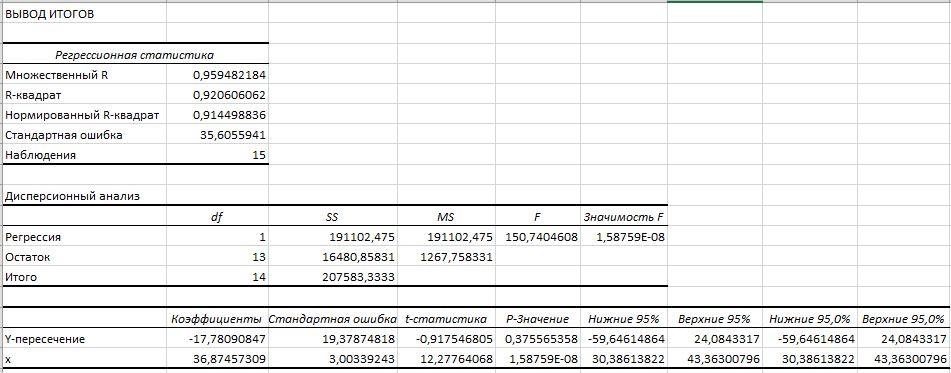Click 30,38613822 under Нижние 95,0%
This screenshot has height=373, width=951.
coord(817,359)
